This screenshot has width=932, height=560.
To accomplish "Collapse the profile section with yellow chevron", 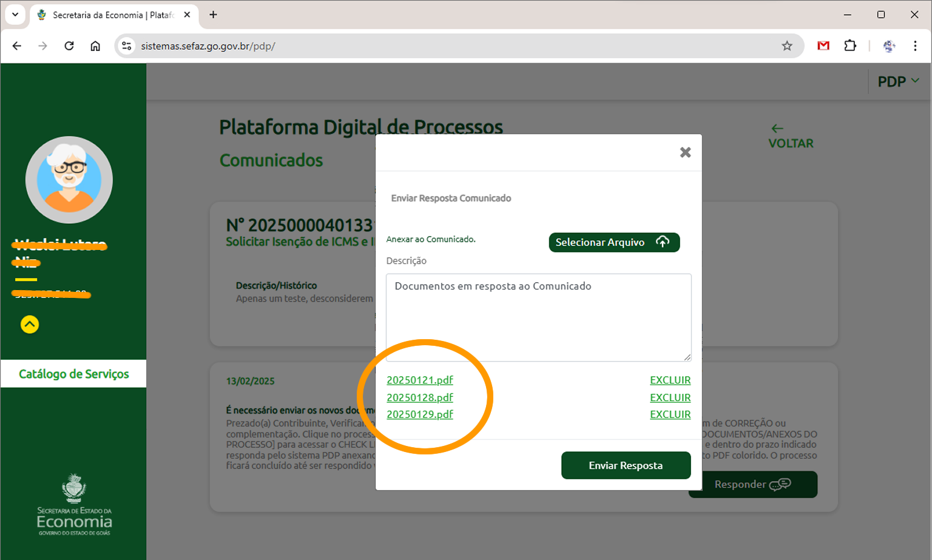I will click(x=29, y=325).
